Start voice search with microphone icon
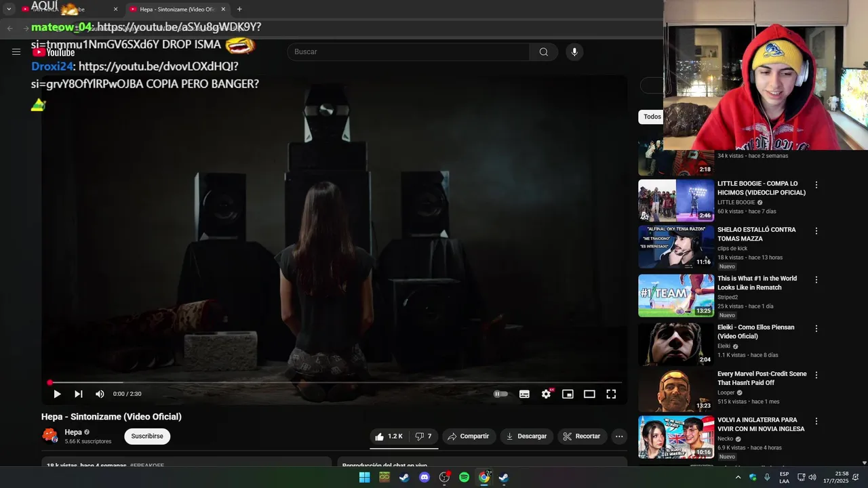Viewport: 868px width, 488px height. [x=574, y=52]
